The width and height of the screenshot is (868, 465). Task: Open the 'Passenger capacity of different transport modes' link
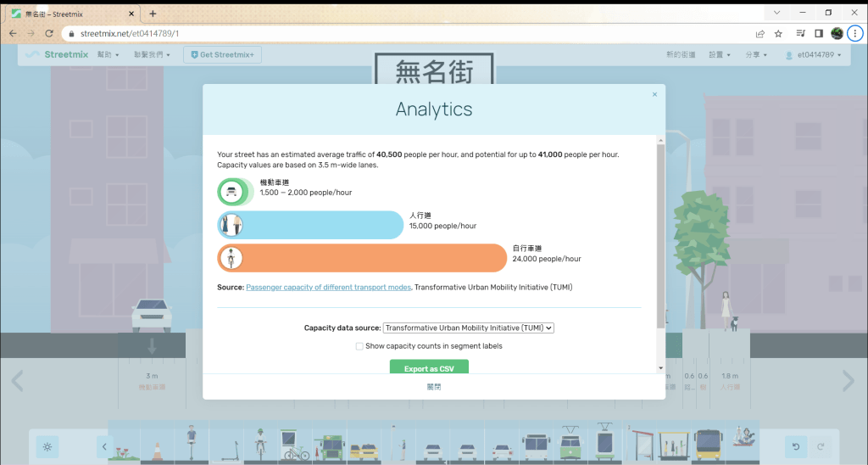tap(328, 287)
